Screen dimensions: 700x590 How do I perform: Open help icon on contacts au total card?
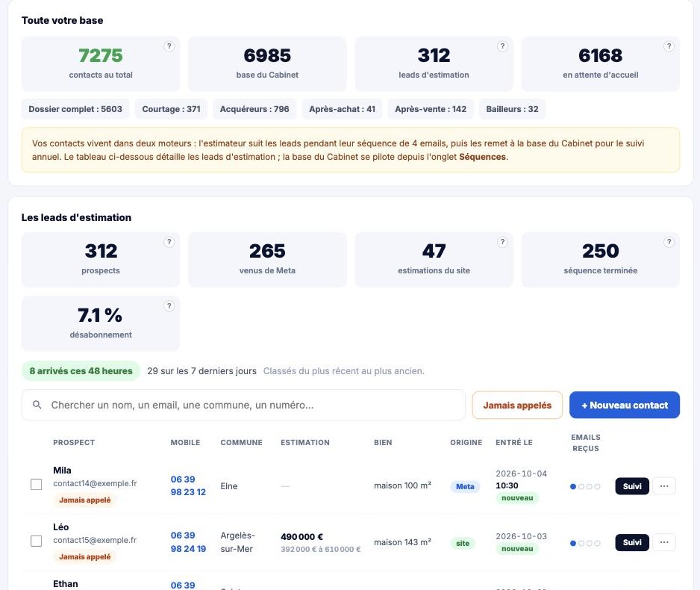169,46
